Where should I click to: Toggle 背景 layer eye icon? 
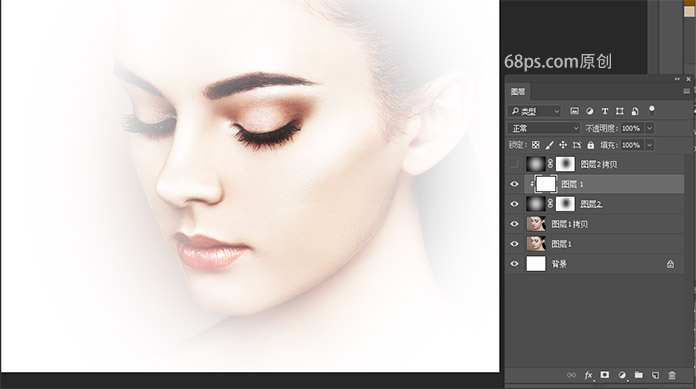514,264
